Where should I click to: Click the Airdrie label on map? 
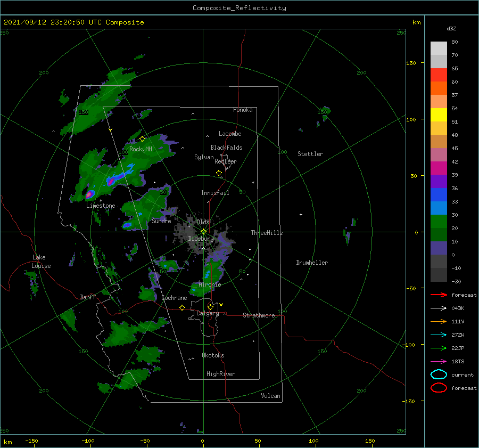(210, 284)
